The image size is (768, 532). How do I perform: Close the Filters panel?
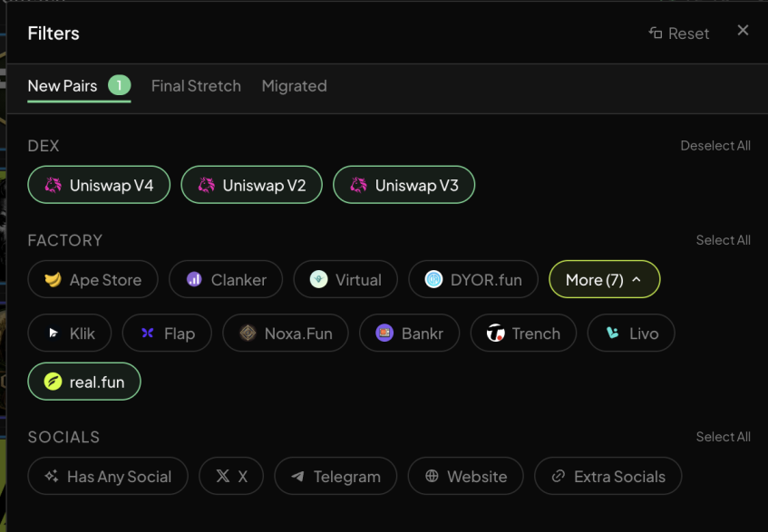tap(743, 30)
